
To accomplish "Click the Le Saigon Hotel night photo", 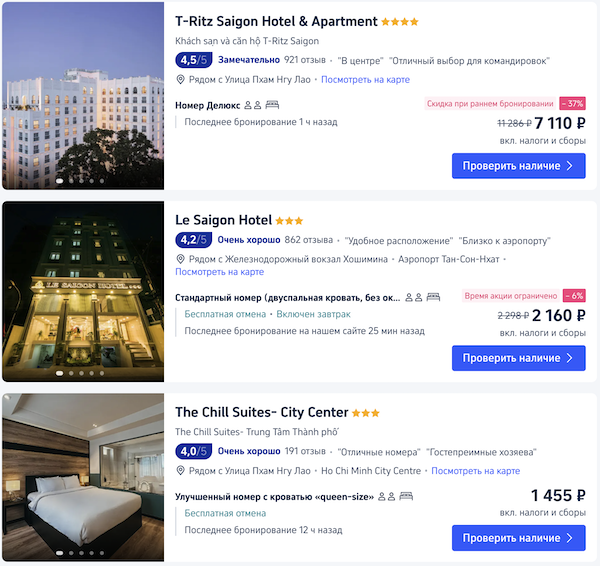I will (83, 290).
